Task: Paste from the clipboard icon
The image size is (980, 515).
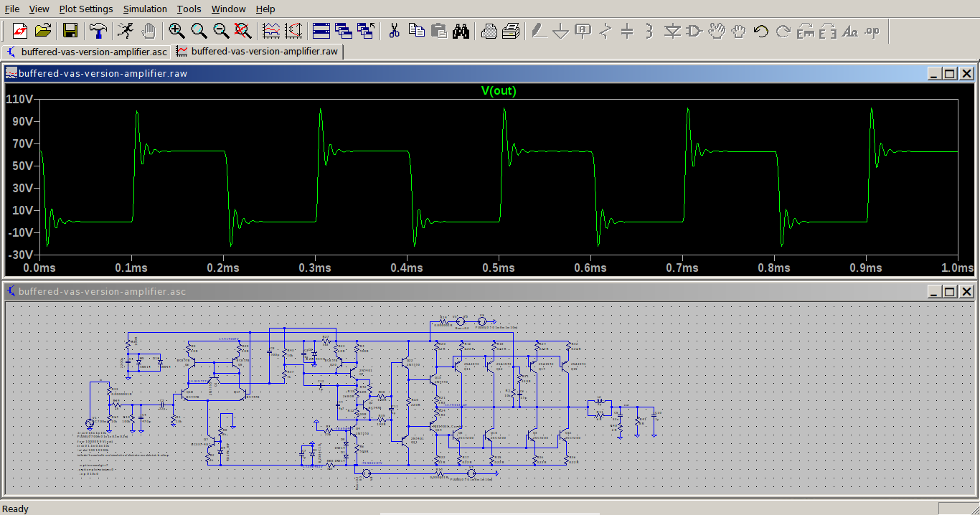Action: 438,31
